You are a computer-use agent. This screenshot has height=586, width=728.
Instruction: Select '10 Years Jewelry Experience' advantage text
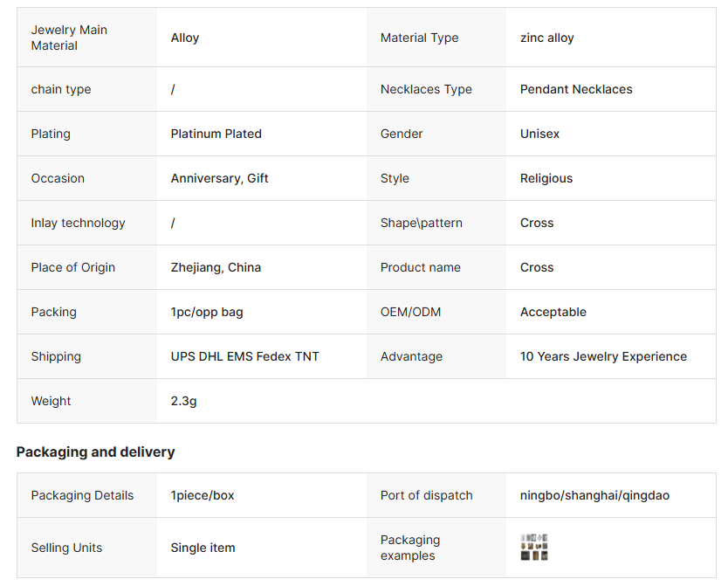coord(603,356)
